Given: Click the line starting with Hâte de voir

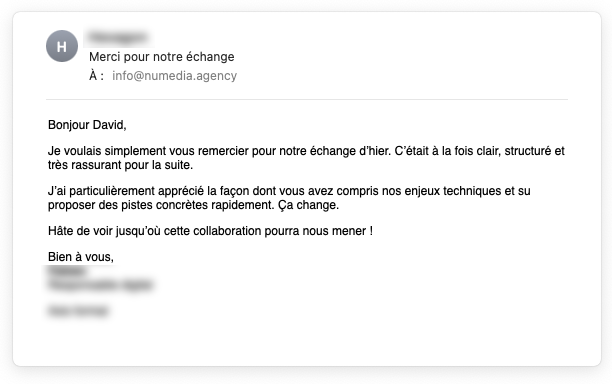Looking at the screenshot, I should (x=210, y=231).
